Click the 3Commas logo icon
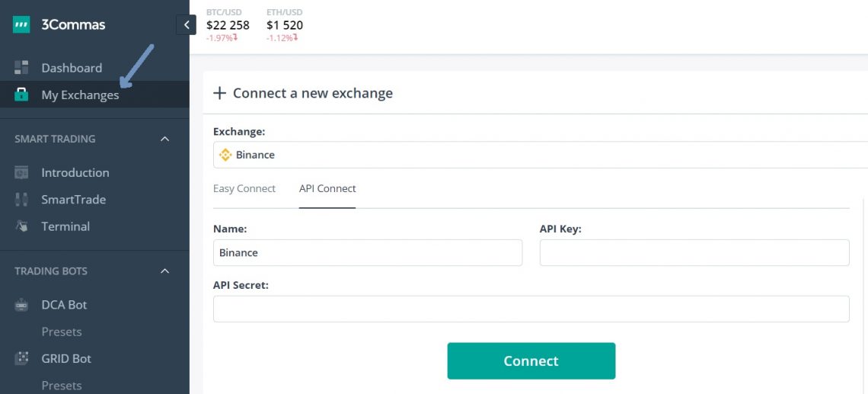 pos(21,25)
